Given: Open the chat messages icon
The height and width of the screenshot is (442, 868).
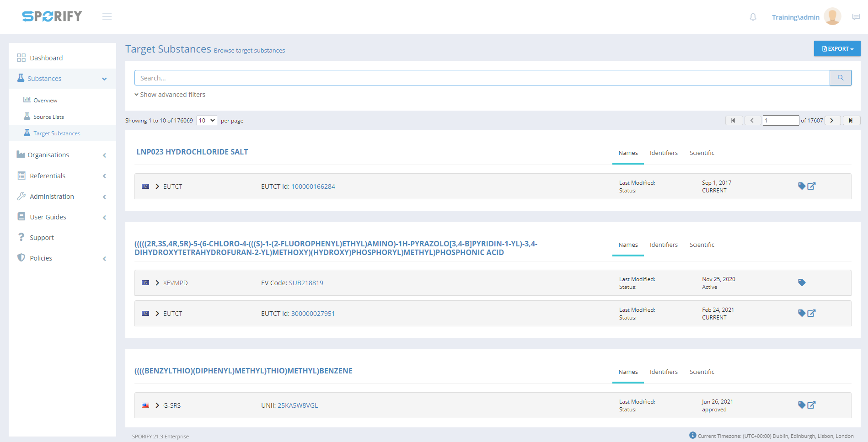Looking at the screenshot, I should pos(856,17).
